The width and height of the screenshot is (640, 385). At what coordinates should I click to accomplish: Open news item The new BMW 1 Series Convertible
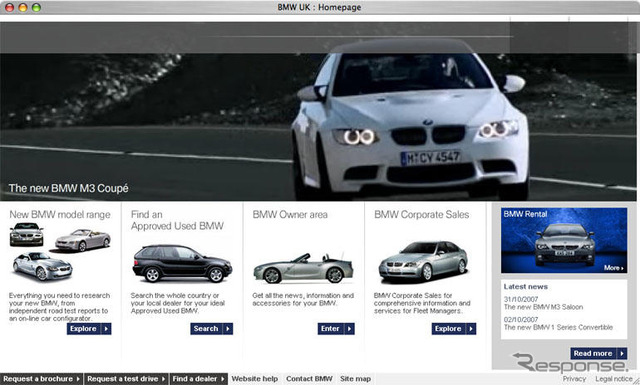558,327
